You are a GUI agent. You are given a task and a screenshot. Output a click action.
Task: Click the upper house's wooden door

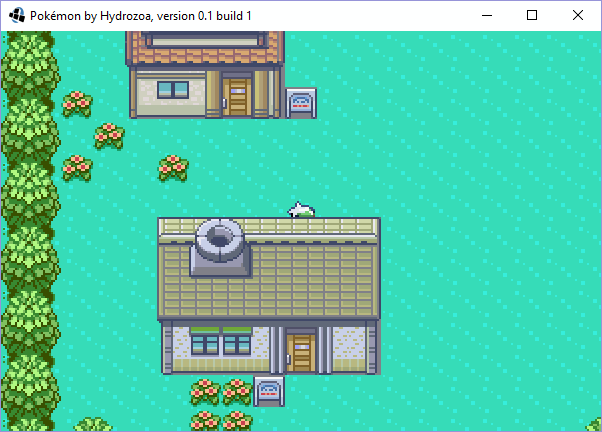coord(237,97)
